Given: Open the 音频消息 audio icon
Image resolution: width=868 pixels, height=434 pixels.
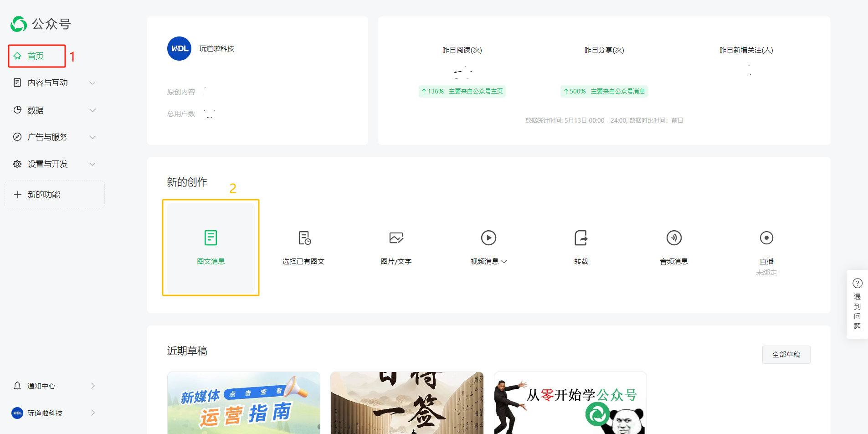Looking at the screenshot, I should pyautogui.click(x=674, y=238).
